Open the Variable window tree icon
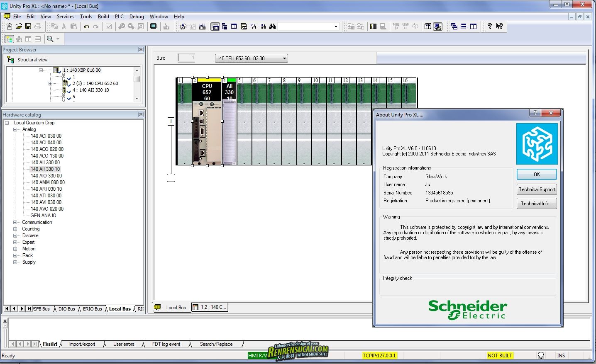The width and height of the screenshot is (596, 364). coord(225,26)
